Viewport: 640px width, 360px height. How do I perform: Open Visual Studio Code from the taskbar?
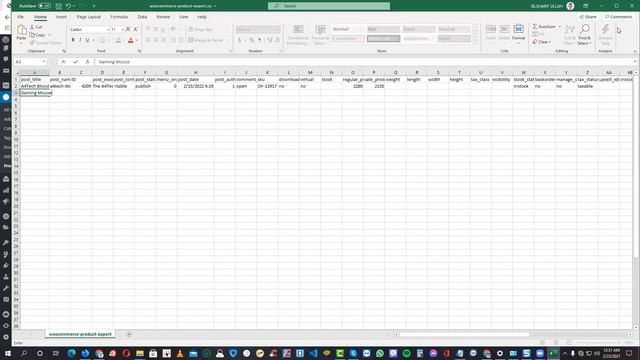[x=313, y=353]
